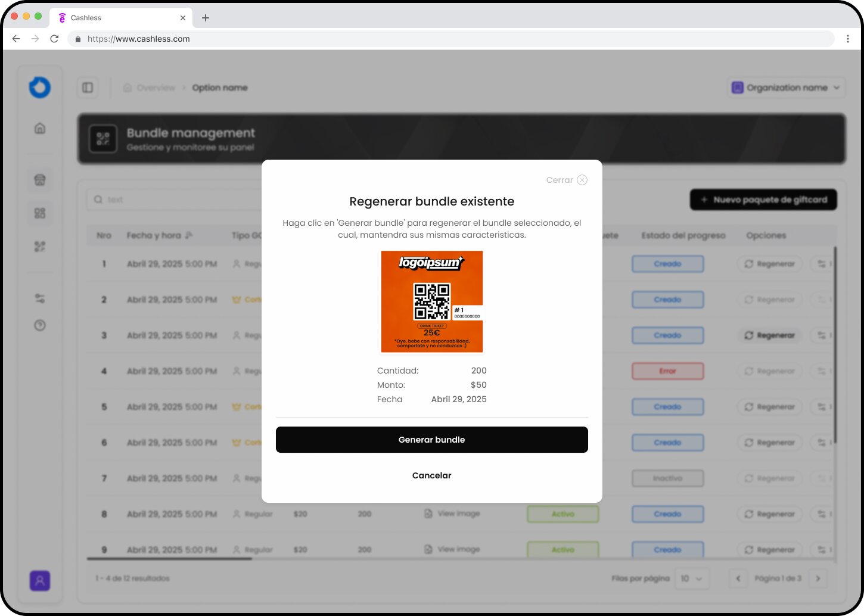The image size is (864, 616).
Task: Click the blue app logo in sidebar
Action: click(x=40, y=88)
